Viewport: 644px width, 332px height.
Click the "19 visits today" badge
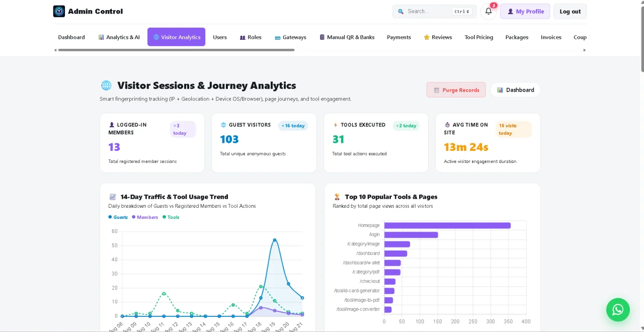click(513, 129)
